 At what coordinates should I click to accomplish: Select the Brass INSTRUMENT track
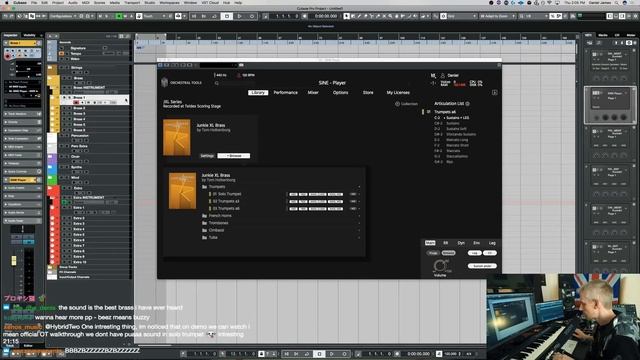tap(89, 88)
